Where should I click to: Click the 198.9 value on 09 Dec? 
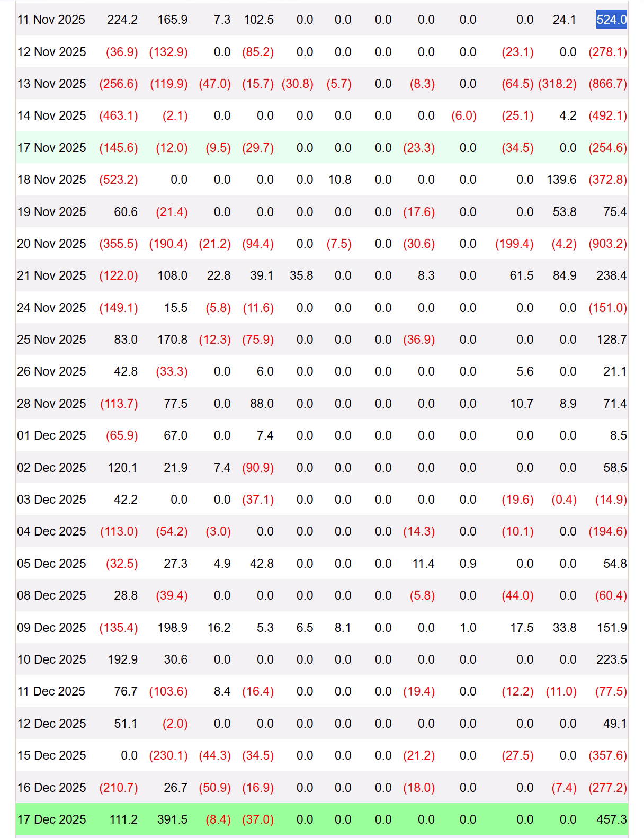[172, 628]
